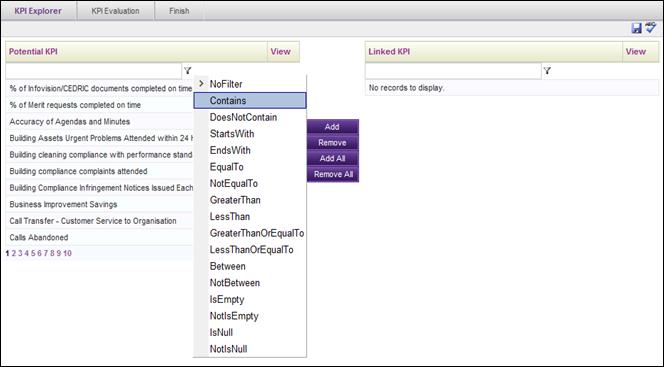Go to page 2 link

click(14, 253)
